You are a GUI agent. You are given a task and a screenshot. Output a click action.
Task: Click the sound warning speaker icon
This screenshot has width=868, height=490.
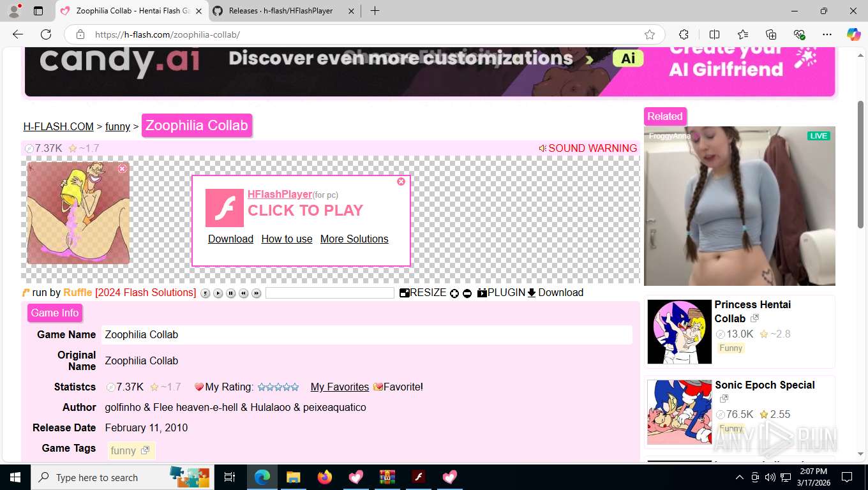tap(542, 148)
